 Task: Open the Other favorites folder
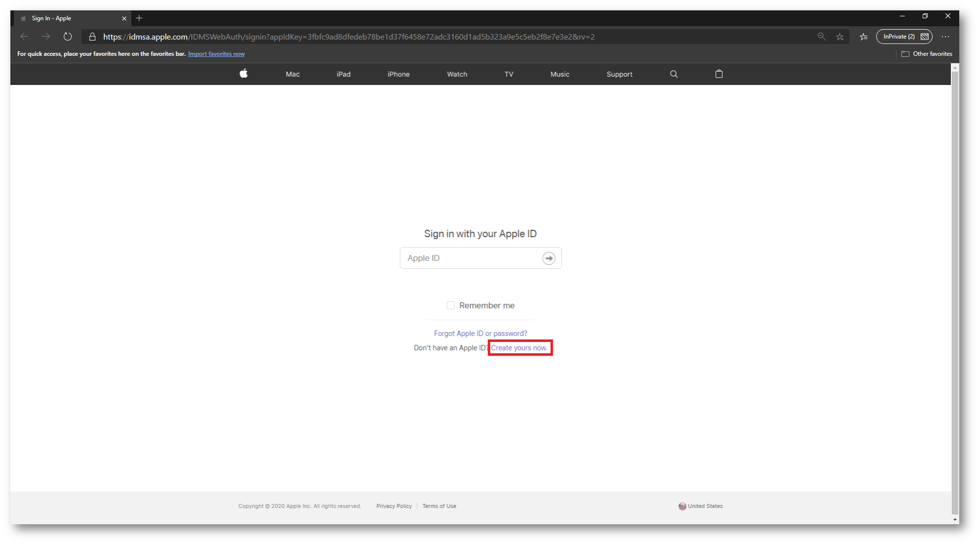point(927,54)
